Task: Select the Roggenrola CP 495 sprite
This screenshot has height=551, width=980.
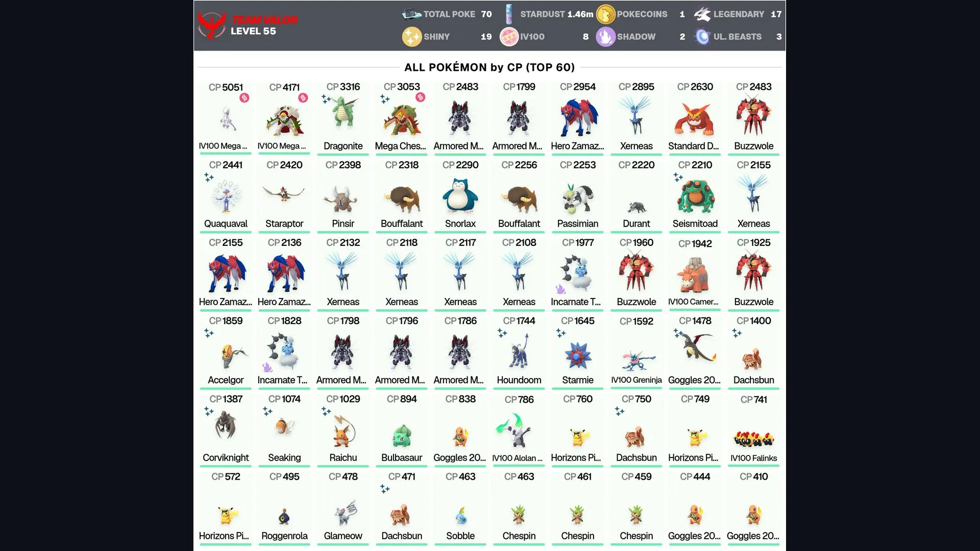Action: point(284,517)
